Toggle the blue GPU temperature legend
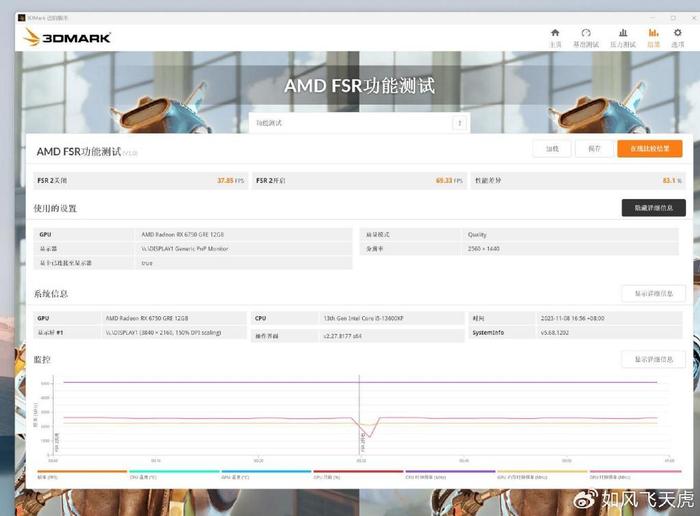Image resolution: width=700 pixels, height=516 pixels. click(x=267, y=474)
